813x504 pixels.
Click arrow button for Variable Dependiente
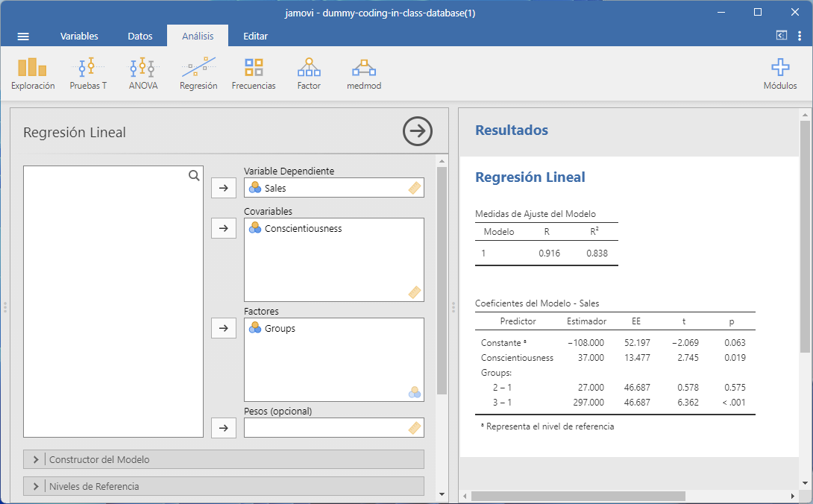click(224, 188)
